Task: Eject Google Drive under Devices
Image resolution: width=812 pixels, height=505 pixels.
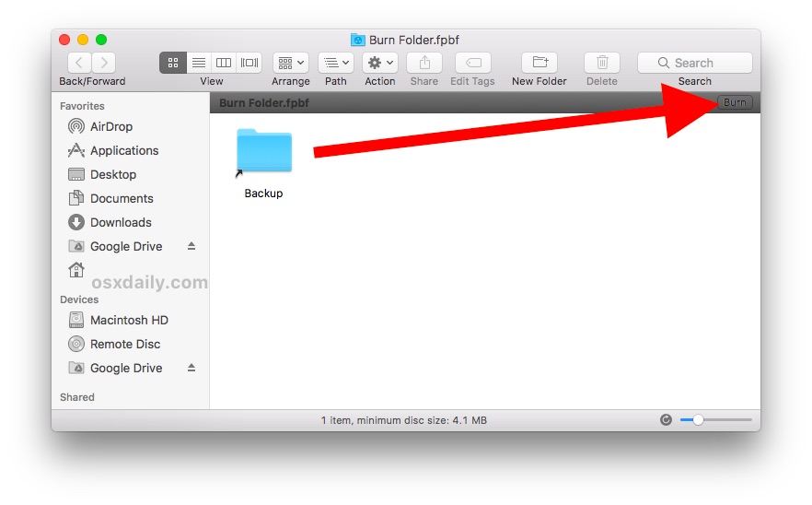Action: coord(191,368)
